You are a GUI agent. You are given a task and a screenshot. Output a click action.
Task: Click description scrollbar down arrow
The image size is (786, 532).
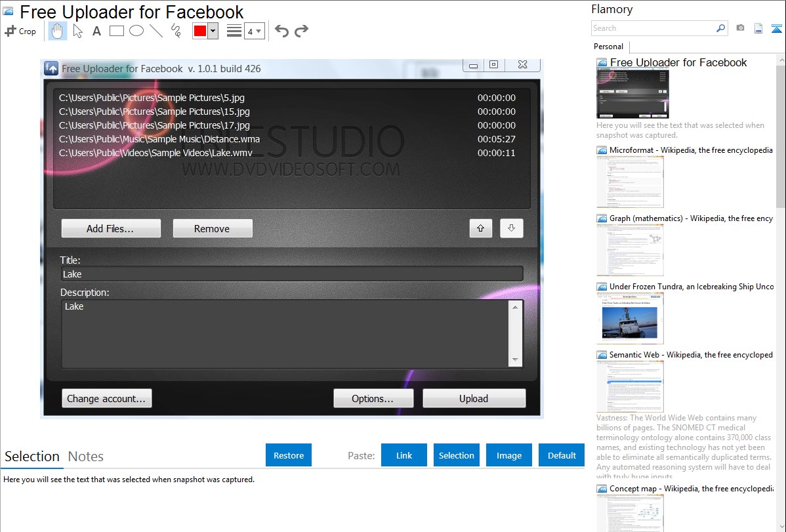(515, 360)
